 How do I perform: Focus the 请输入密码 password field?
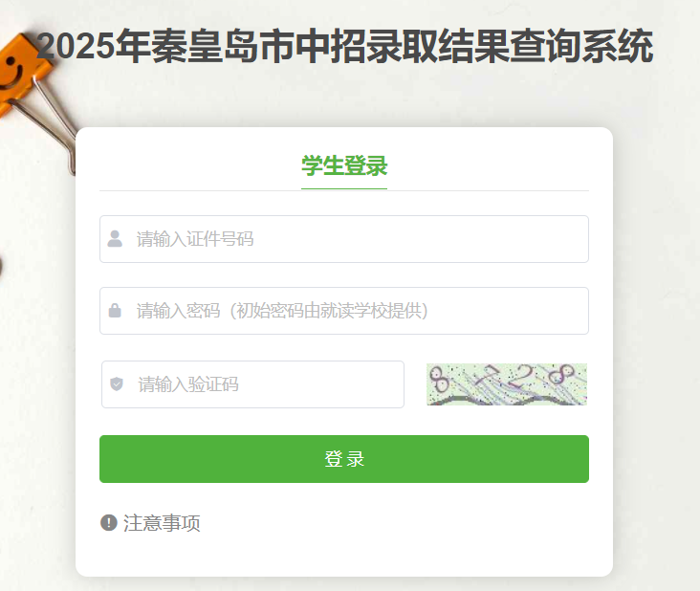tap(343, 311)
